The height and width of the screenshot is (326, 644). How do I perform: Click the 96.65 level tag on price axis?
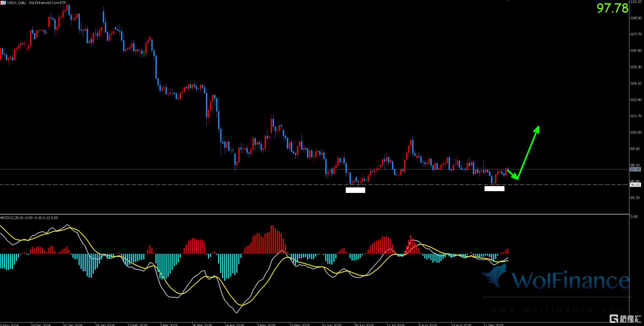[x=635, y=185]
